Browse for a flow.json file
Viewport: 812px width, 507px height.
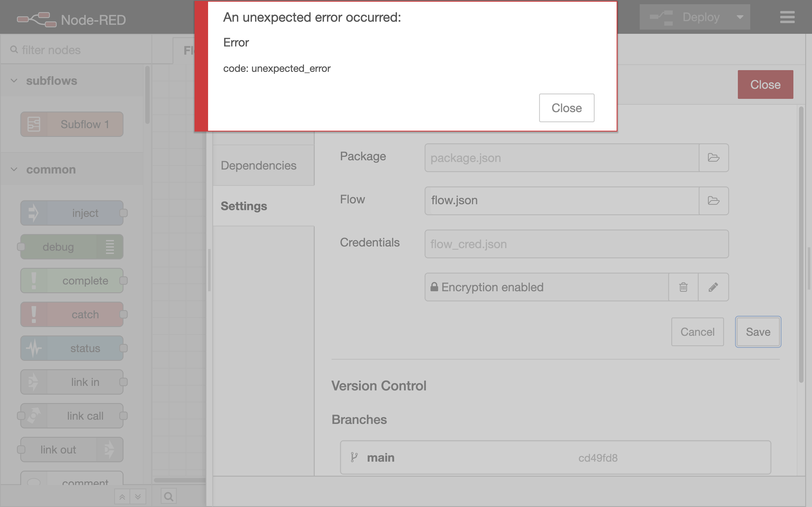coord(713,201)
